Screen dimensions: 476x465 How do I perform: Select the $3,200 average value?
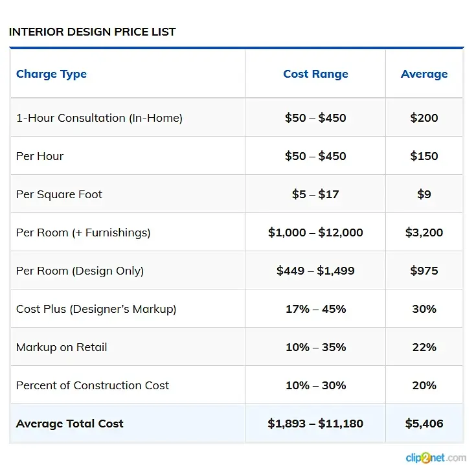pos(424,232)
